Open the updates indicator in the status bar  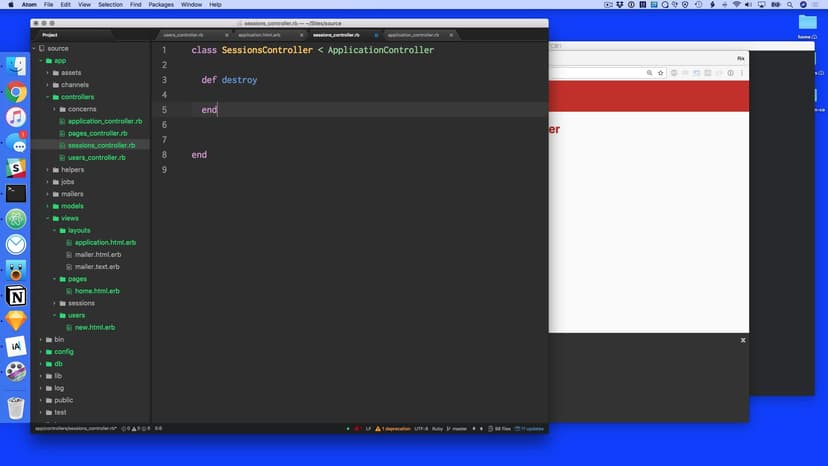click(x=531, y=428)
